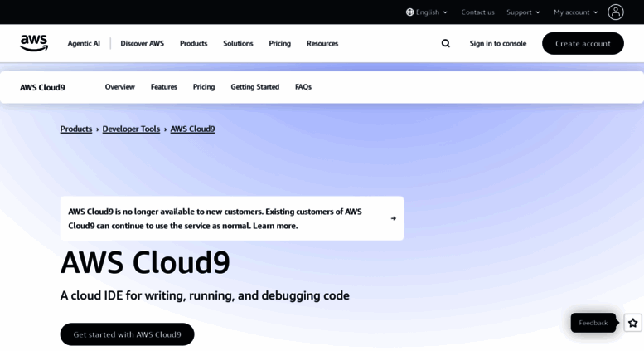Click the globe language icon
This screenshot has width=644, height=351.
coord(409,12)
